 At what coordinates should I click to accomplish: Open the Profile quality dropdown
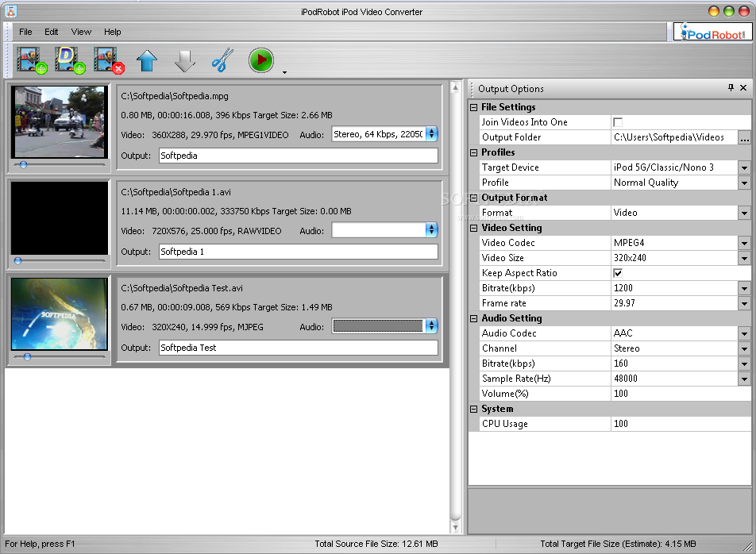744,183
